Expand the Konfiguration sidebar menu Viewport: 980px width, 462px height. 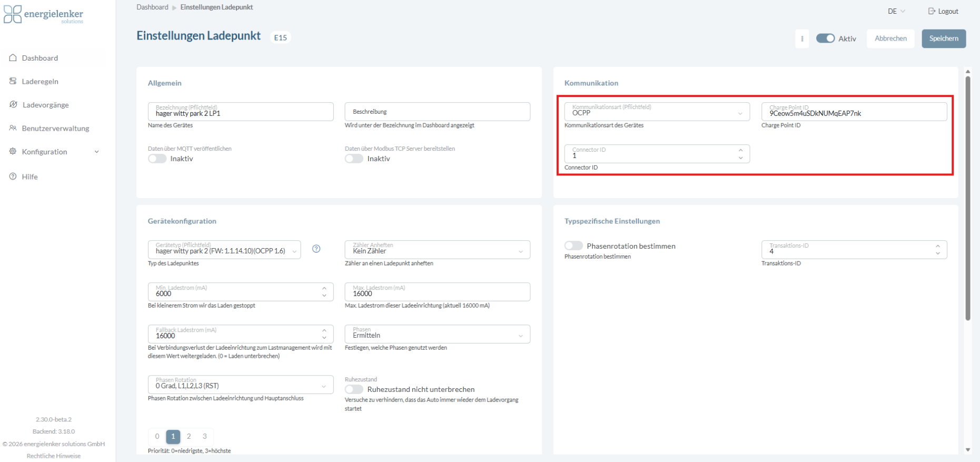click(x=54, y=152)
